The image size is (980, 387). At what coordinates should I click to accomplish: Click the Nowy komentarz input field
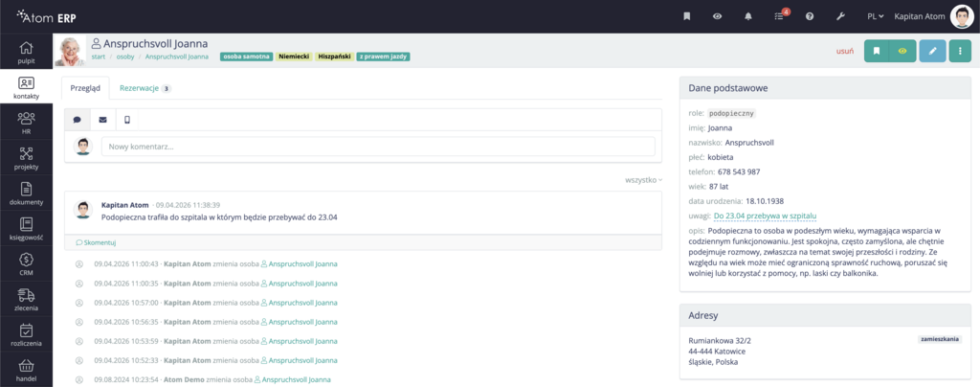[x=378, y=147]
